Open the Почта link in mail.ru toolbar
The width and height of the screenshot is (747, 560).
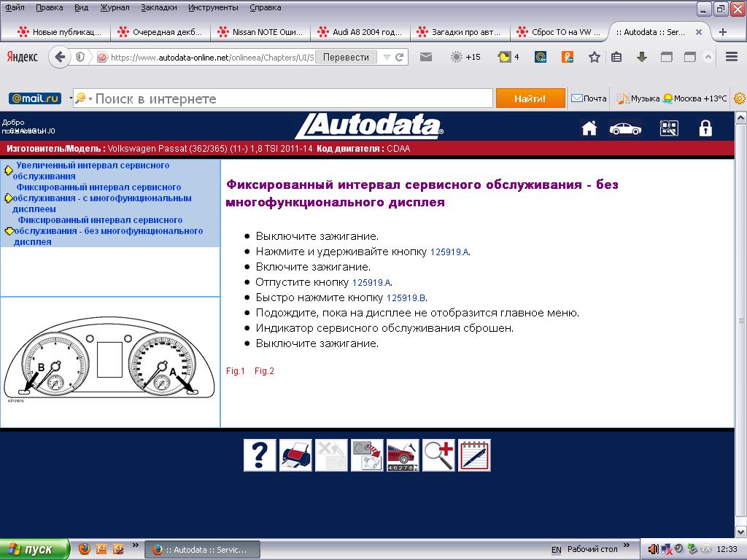589,98
